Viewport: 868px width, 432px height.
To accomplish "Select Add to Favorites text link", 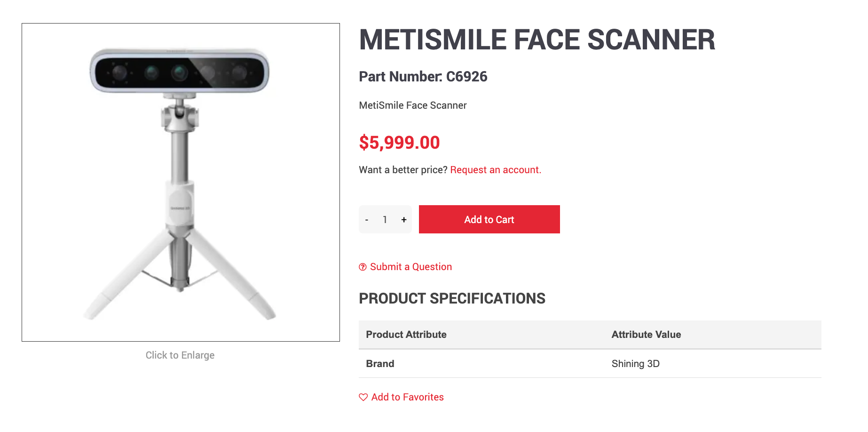I will (x=407, y=397).
